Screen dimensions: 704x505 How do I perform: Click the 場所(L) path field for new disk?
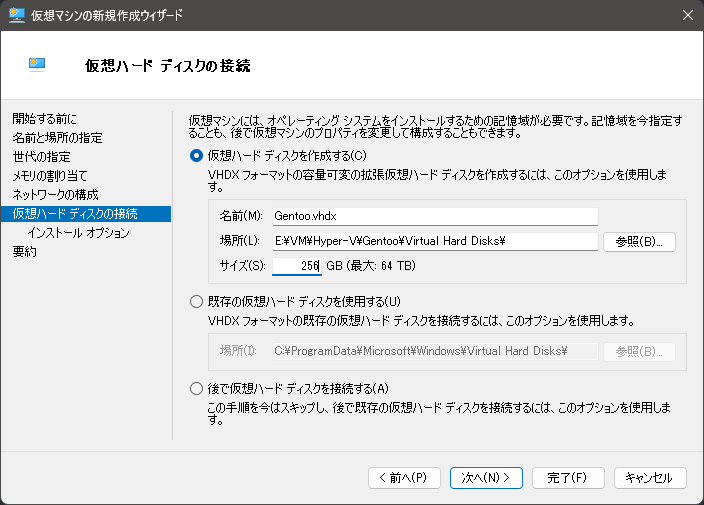(x=435, y=242)
